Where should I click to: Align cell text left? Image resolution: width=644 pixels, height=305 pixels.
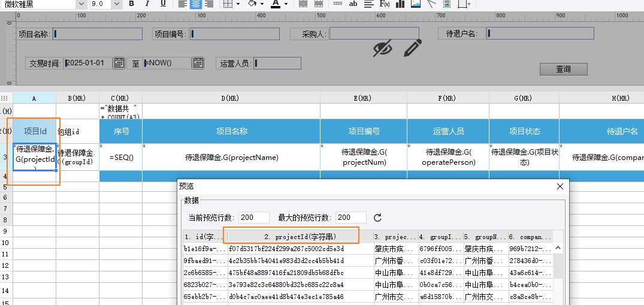(183, 4)
